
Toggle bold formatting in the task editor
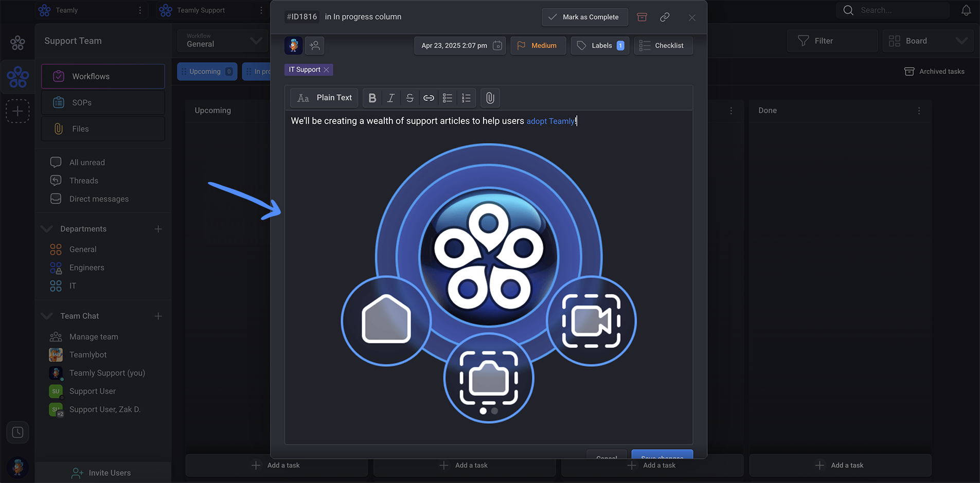[x=372, y=98]
